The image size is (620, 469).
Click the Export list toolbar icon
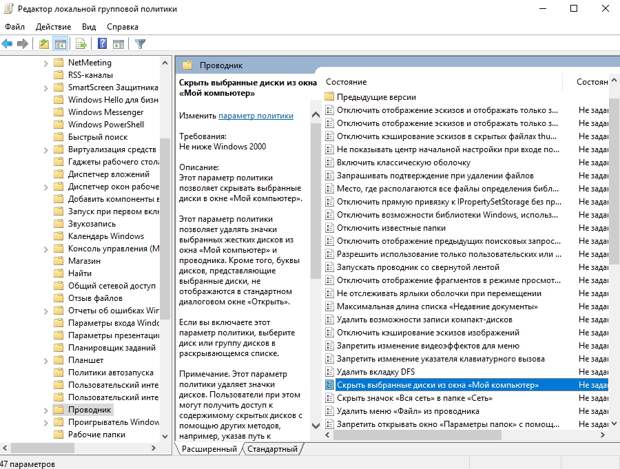pyautogui.click(x=81, y=43)
